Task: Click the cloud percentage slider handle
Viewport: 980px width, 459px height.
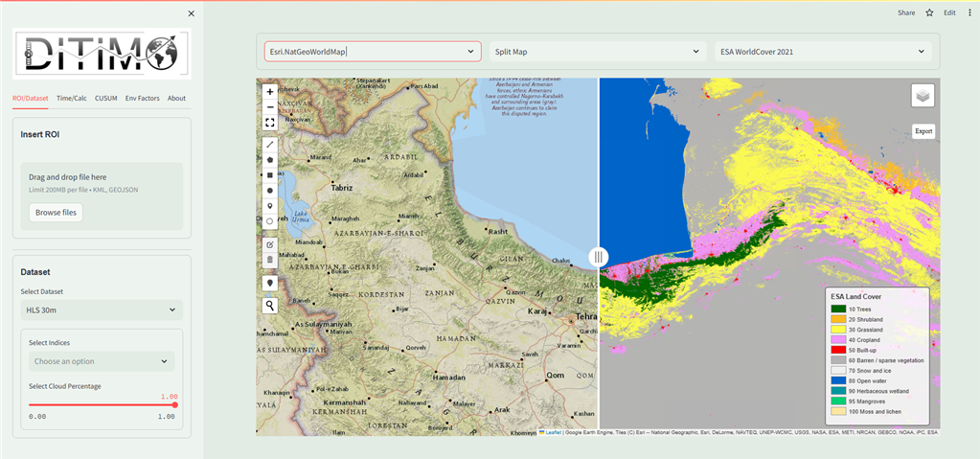Action: 174,404
